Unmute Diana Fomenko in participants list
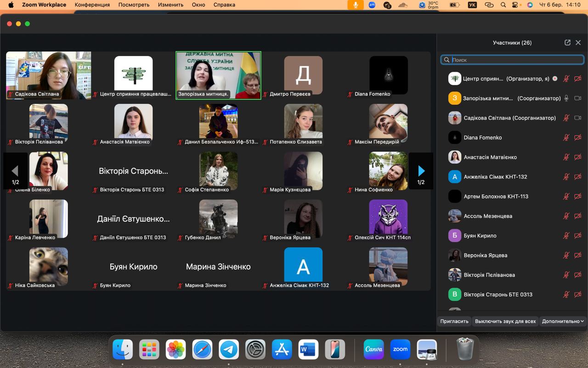This screenshot has height=368, width=588. click(566, 138)
